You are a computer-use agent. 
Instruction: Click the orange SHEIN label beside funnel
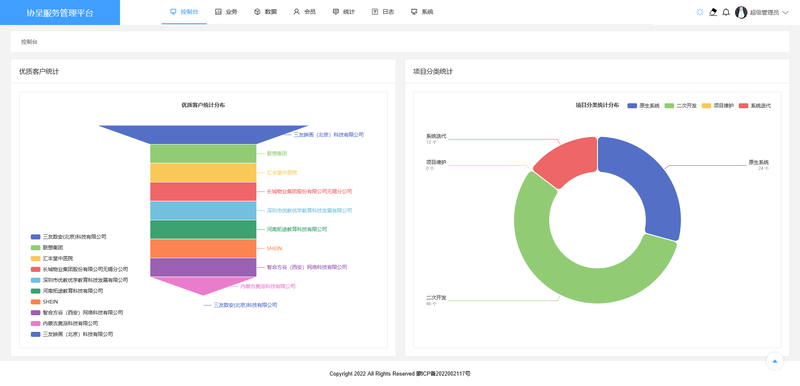(x=274, y=248)
